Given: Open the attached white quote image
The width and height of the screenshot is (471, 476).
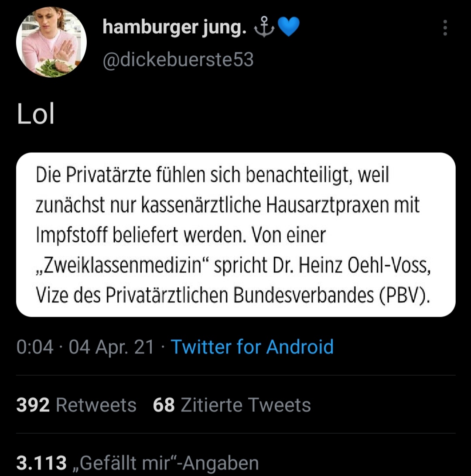Looking at the screenshot, I should click(235, 234).
